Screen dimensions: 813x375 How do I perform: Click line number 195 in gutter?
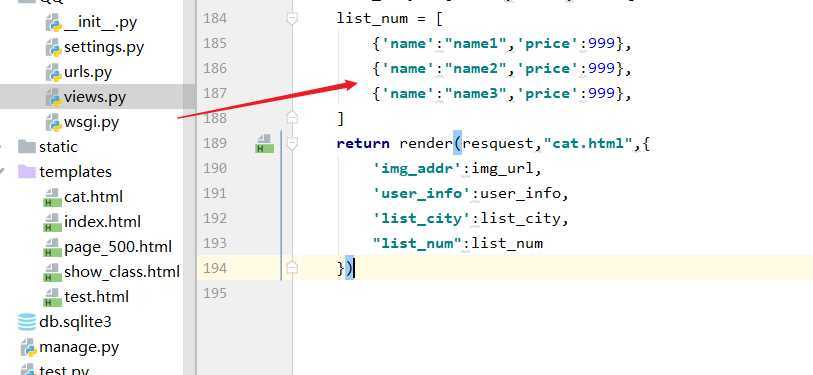tap(215, 293)
